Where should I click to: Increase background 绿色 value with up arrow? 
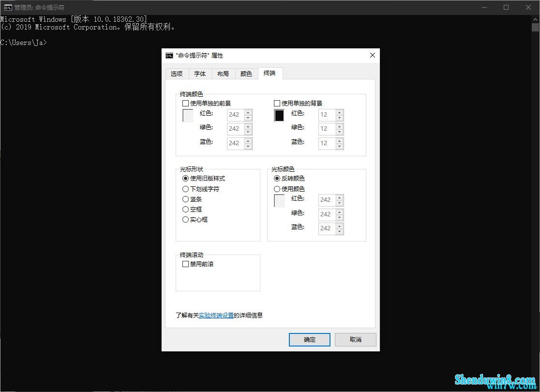tap(340, 126)
